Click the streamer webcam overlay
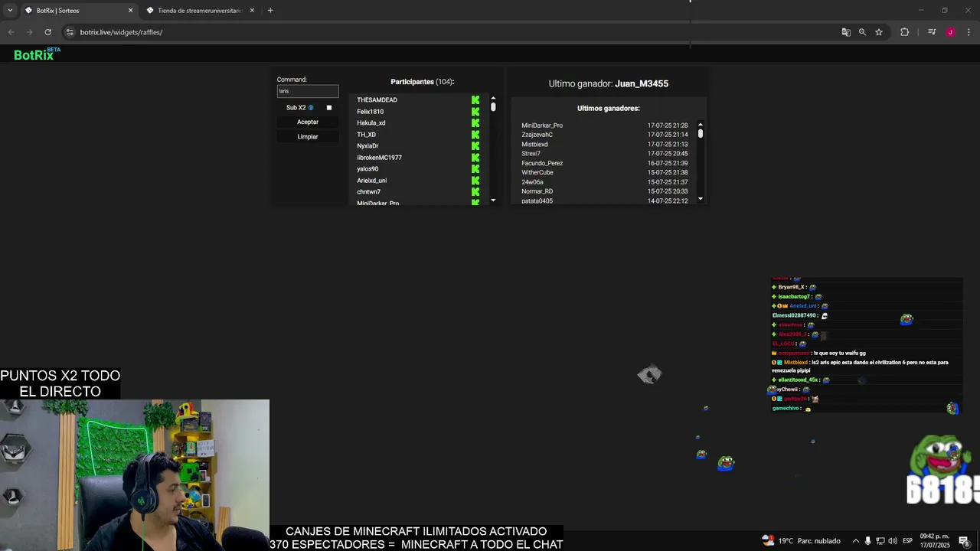Screen dimensions: 980x551 click(135, 475)
